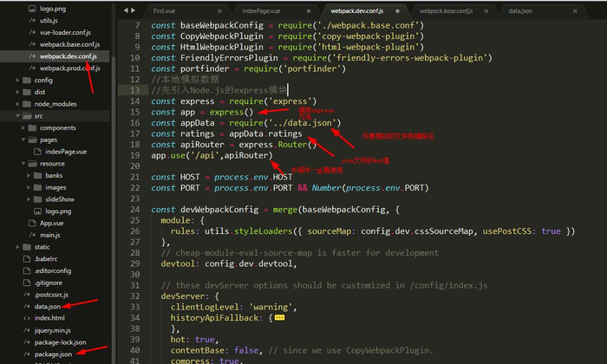
Task: Close the First.vue tab
Action: pos(220,11)
